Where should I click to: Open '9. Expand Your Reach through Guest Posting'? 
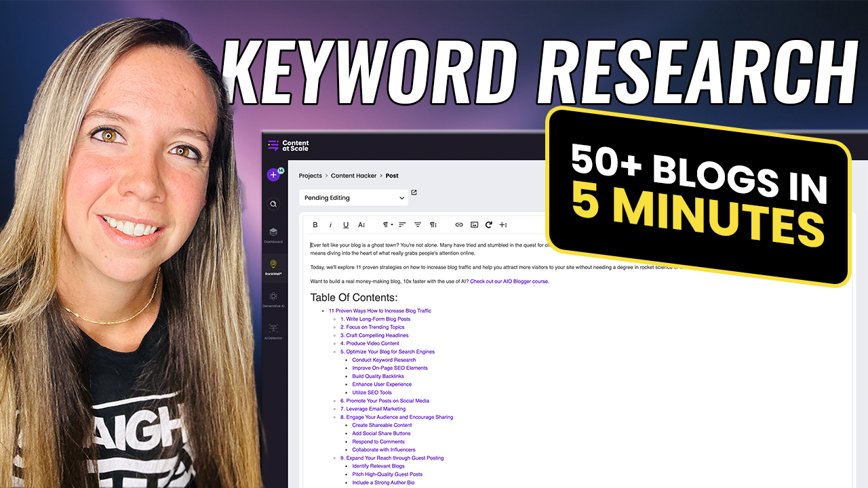click(392, 458)
